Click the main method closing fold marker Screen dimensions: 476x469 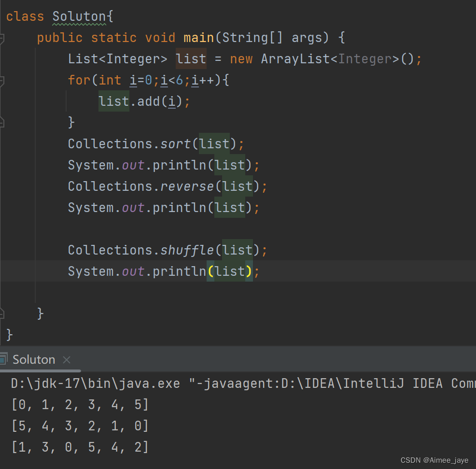pyautogui.click(x=1, y=314)
